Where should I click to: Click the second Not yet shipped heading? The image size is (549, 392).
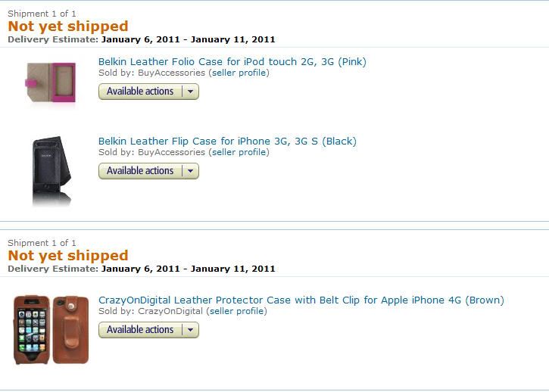[68, 256]
